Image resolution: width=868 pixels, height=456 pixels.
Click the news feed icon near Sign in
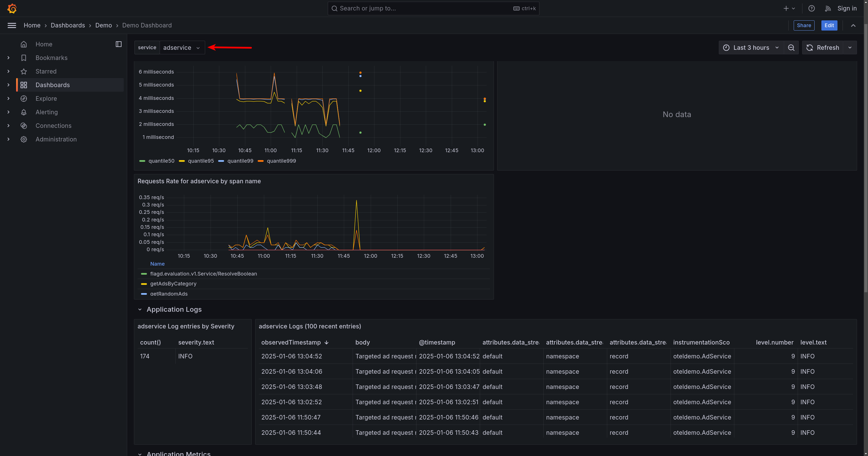(828, 8)
